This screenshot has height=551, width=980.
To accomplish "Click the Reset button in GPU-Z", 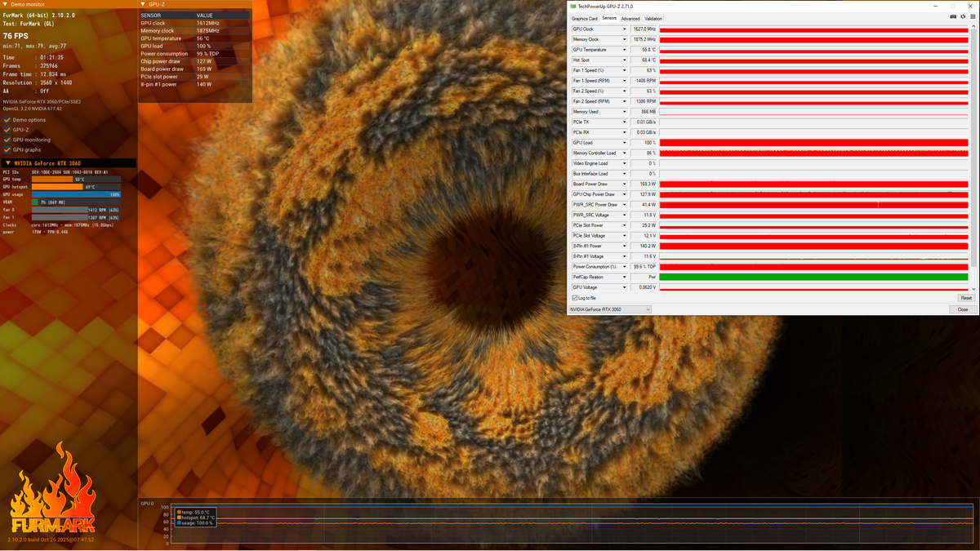I will (x=966, y=298).
